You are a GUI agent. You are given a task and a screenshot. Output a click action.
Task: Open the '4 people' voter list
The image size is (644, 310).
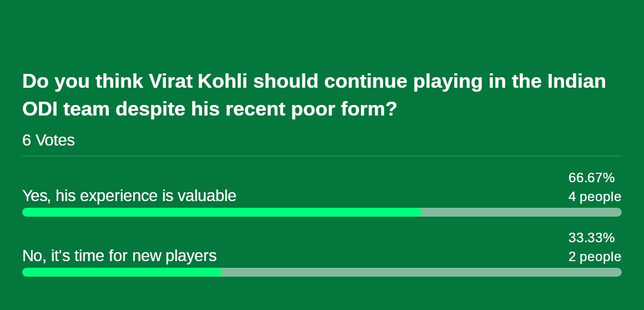595,197
